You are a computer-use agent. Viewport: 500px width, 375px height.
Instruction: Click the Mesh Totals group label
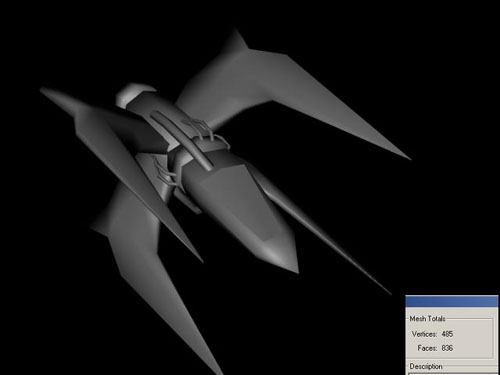point(427,319)
